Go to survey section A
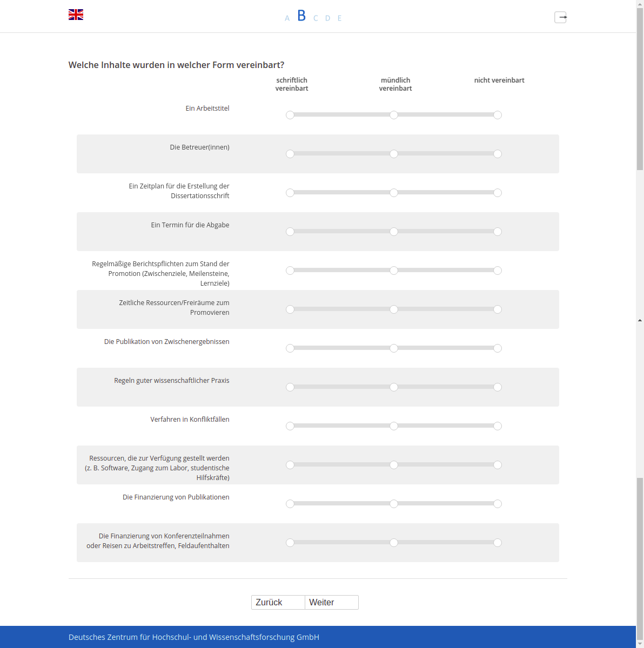Viewport: 644px width, 648px height. [x=287, y=18]
